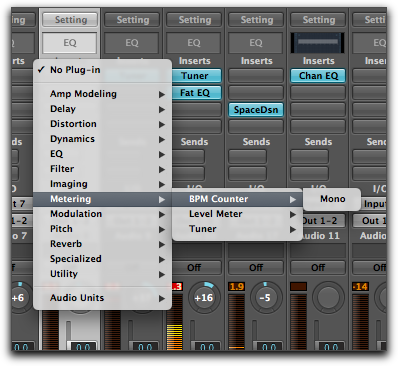Click the empty insert slot below Chan EQ
Image resolution: width=398 pixels, height=366 pixels.
click(x=318, y=93)
